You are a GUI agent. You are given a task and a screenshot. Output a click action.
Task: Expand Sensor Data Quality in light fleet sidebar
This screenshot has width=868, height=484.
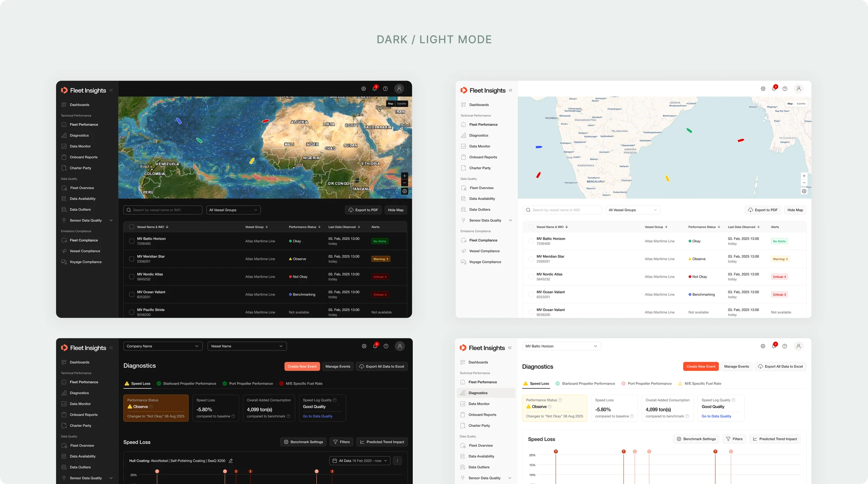pos(510,220)
